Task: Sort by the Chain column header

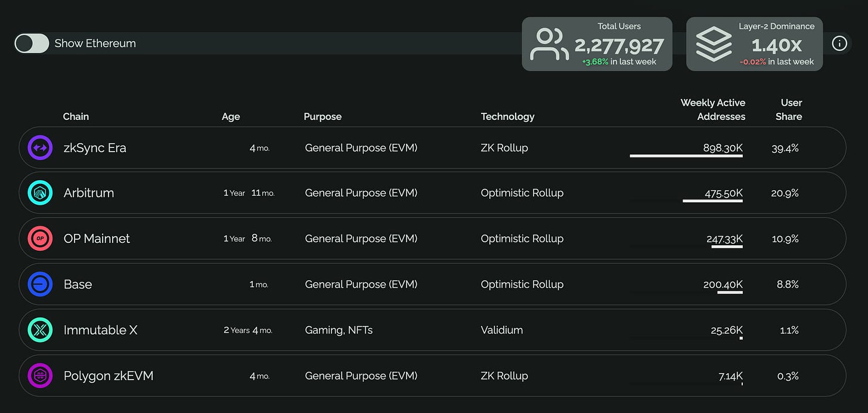Action: coord(76,116)
